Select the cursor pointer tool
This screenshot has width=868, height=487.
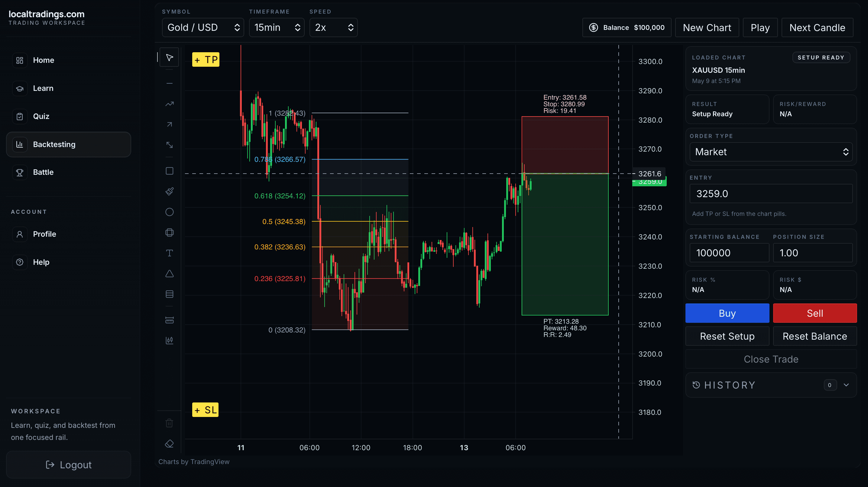169,58
